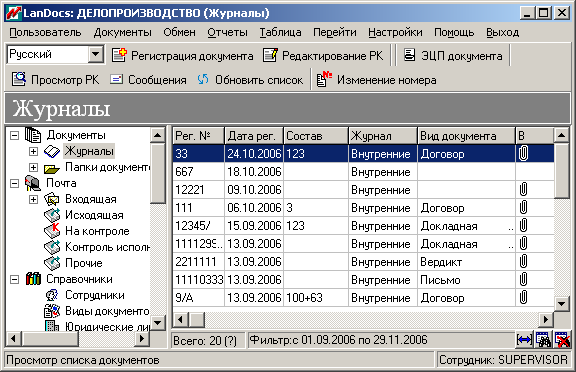Expand the Входящая tree node
This screenshot has width=576, height=372.
[x=33, y=199]
